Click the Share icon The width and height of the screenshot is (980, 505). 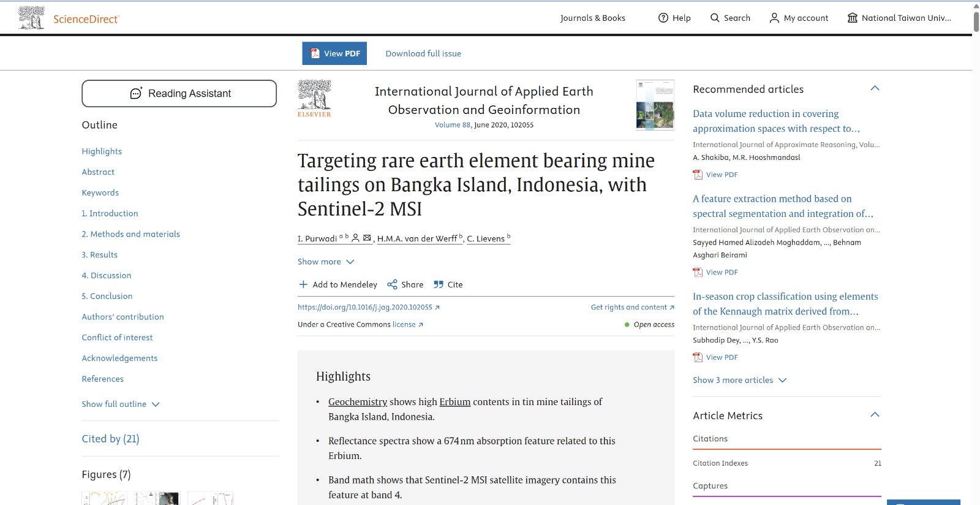click(x=392, y=284)
